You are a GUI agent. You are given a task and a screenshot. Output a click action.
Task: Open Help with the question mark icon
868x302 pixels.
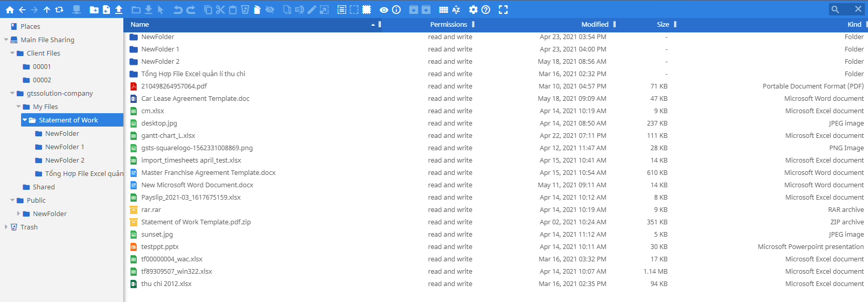point(486,9)
